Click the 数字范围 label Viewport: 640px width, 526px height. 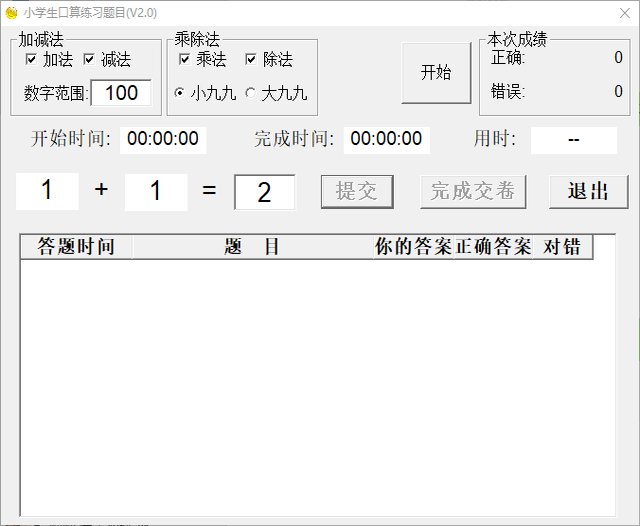(56, 93)
